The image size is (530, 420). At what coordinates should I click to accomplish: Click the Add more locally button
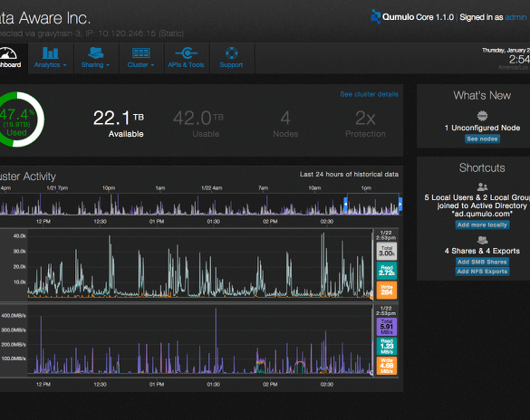coord(482,224)
